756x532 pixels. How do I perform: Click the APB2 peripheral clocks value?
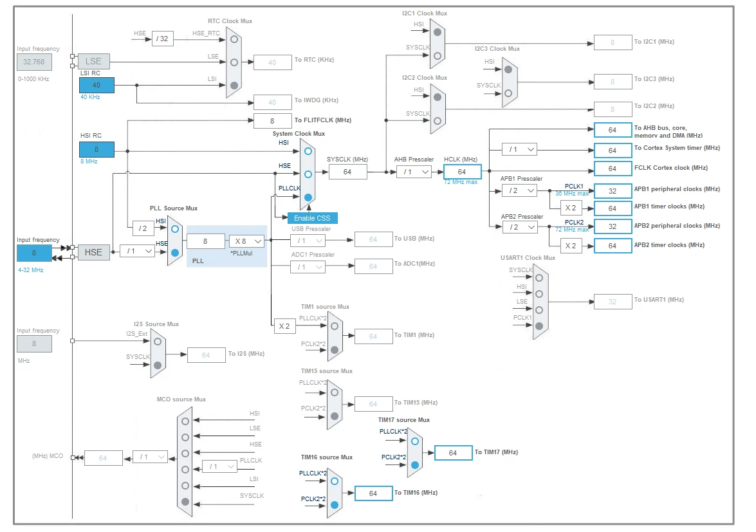(x=613, y=226)
